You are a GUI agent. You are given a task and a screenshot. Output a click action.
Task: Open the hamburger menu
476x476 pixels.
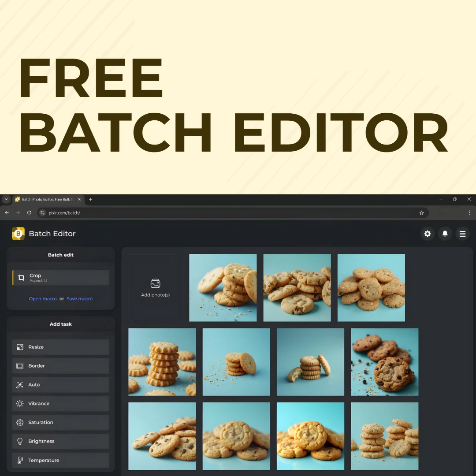click(x=463, y=234)
